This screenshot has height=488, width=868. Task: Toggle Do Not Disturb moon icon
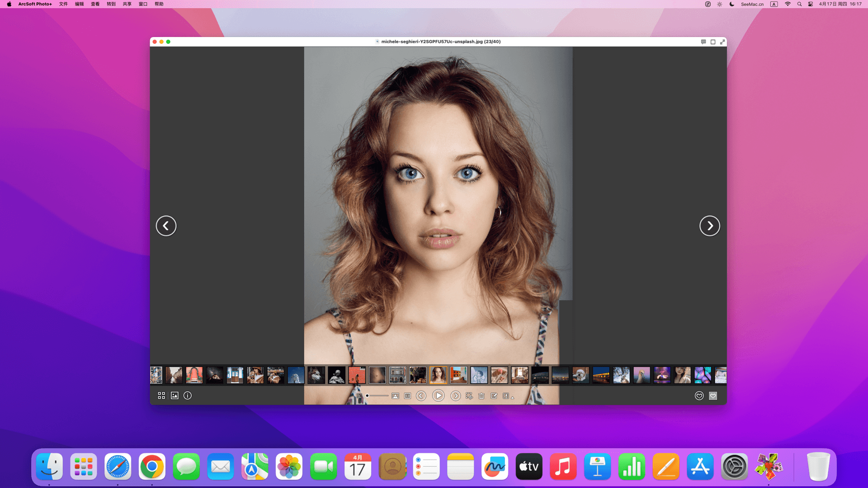pyautogui.click(x=732, y=4)
